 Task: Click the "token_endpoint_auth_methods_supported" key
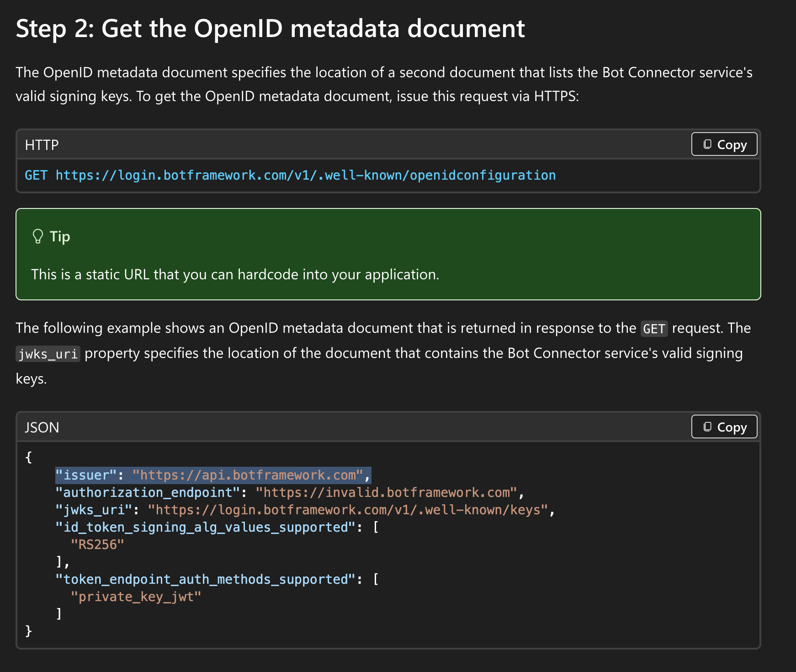205,580
